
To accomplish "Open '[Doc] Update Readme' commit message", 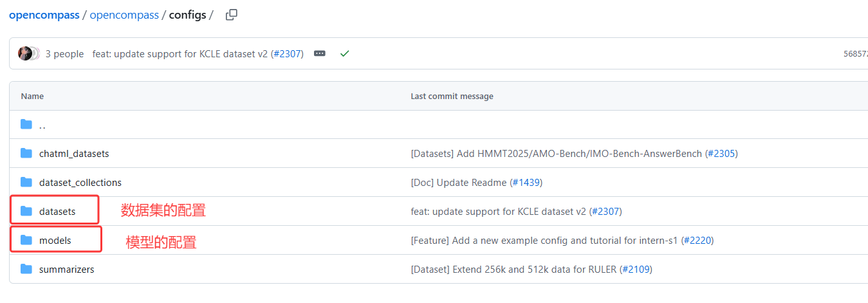I will click(x=459, y=183).
